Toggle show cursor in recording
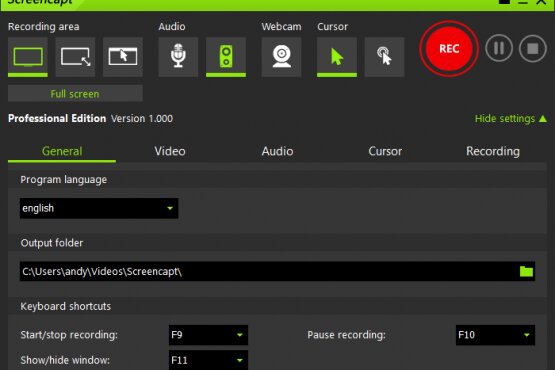The width and height of the screenshot is (555, 370). (x=337, y=57)
